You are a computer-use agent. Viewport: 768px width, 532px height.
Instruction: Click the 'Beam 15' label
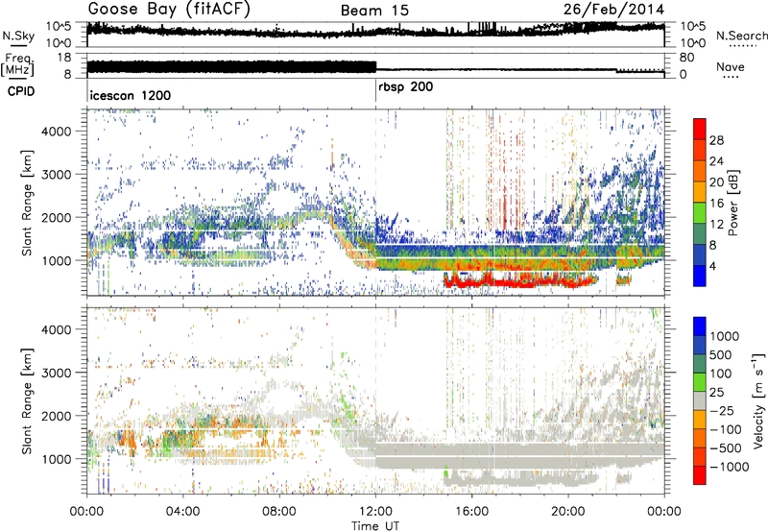point(374,11)
